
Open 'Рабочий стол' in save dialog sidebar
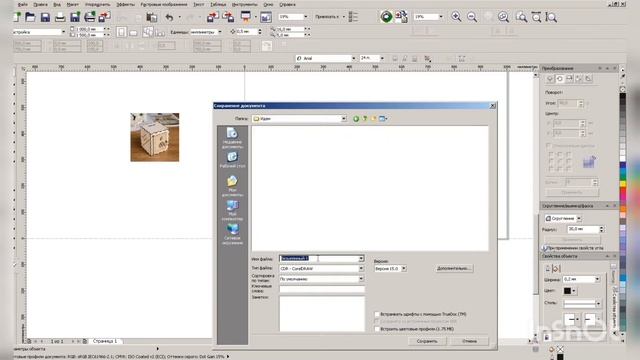tap(232, 160)
